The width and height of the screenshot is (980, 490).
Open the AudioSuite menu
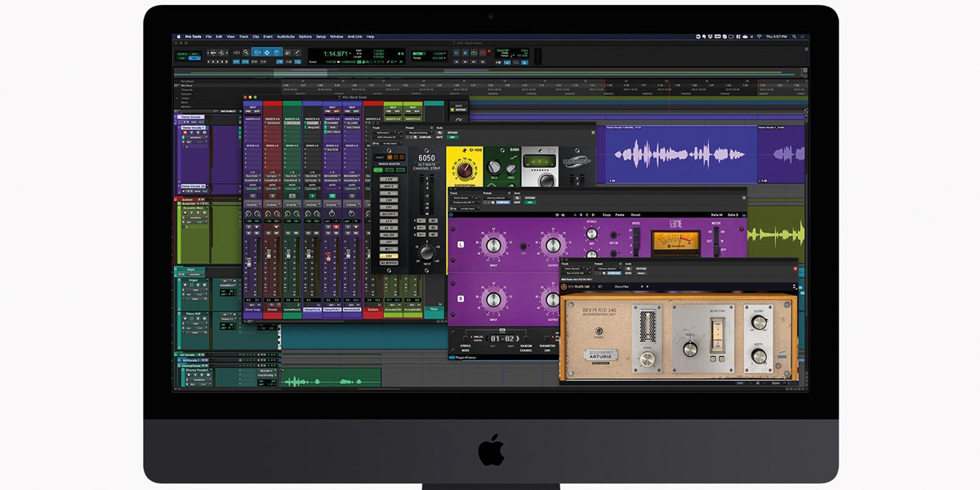tap(286, 37)
